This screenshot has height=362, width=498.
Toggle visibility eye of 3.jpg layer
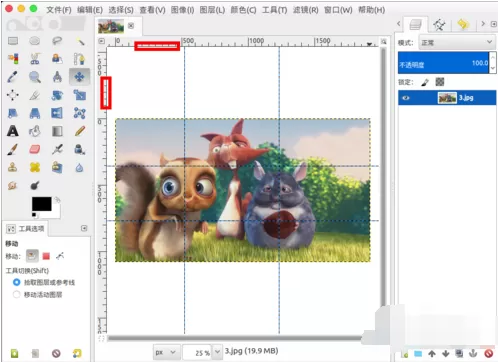pos(406,98)
